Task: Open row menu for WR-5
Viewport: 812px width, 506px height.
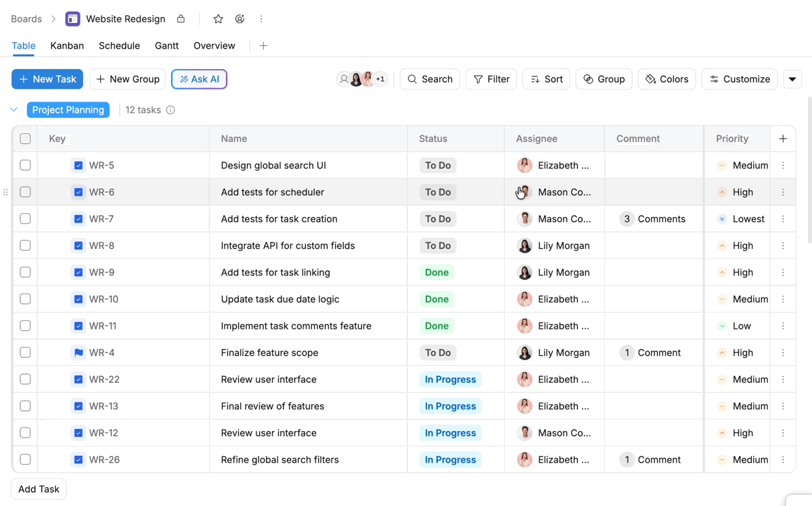Action: [783, 165]
